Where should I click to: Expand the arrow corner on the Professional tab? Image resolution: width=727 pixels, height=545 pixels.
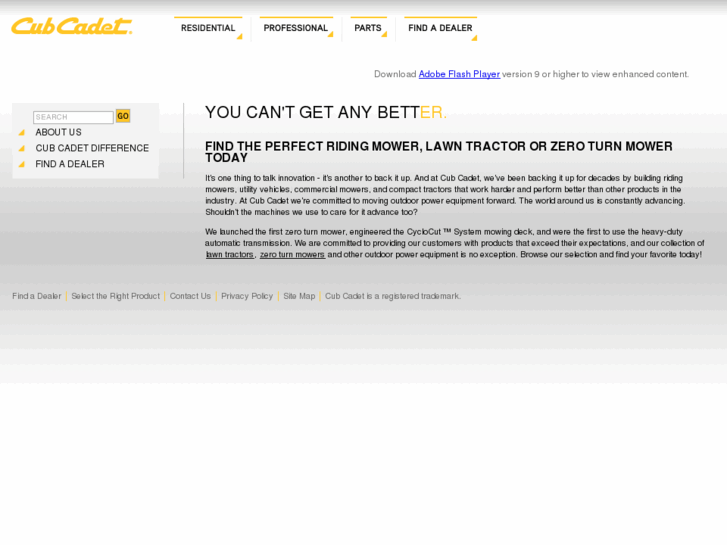coord(331,34)
